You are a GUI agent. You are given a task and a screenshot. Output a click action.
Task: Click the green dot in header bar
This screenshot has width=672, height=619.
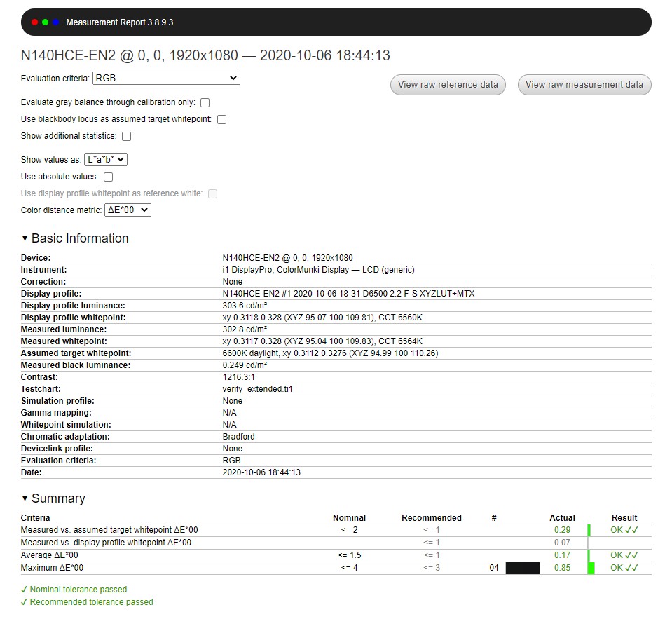coord(45,22)
